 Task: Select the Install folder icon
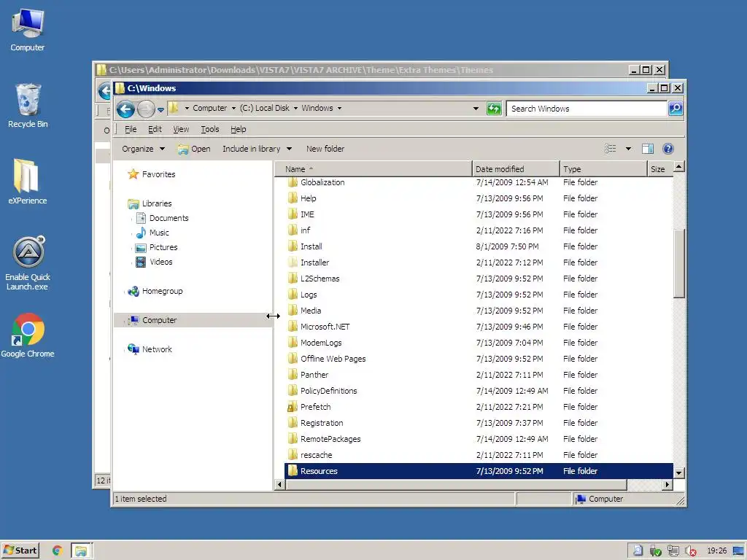[293, 246]
